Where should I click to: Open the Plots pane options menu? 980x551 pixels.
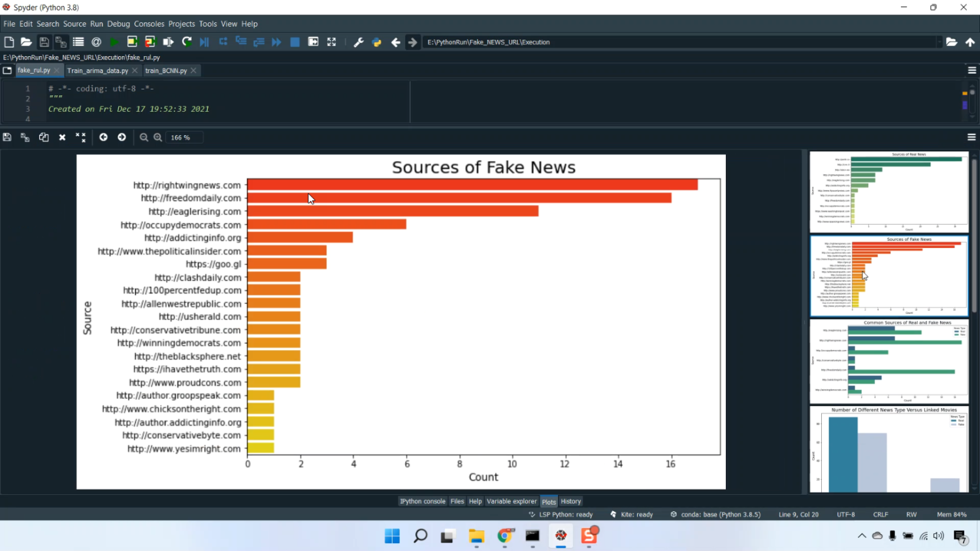[x=971, y=137]
